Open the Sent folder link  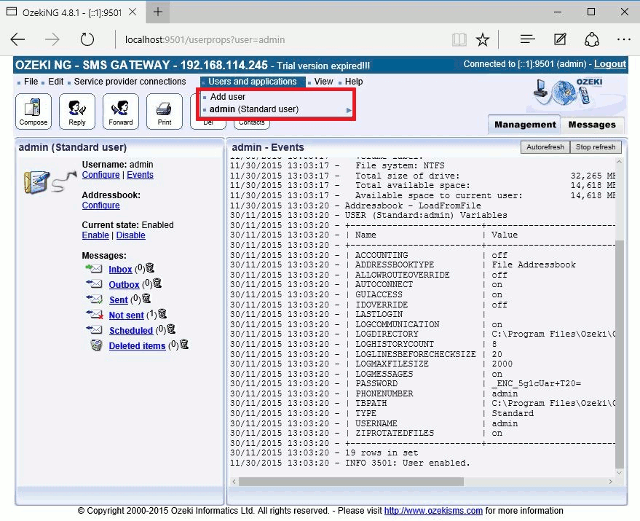[118, 300]
